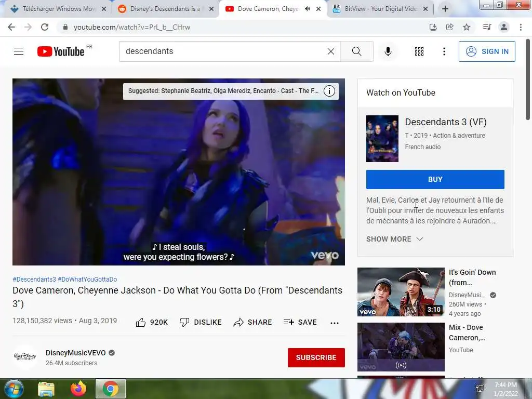Viewport: 532px width, 399px height.
Task: Open YouTube settings three-dot menu
Action: [444, 51]
